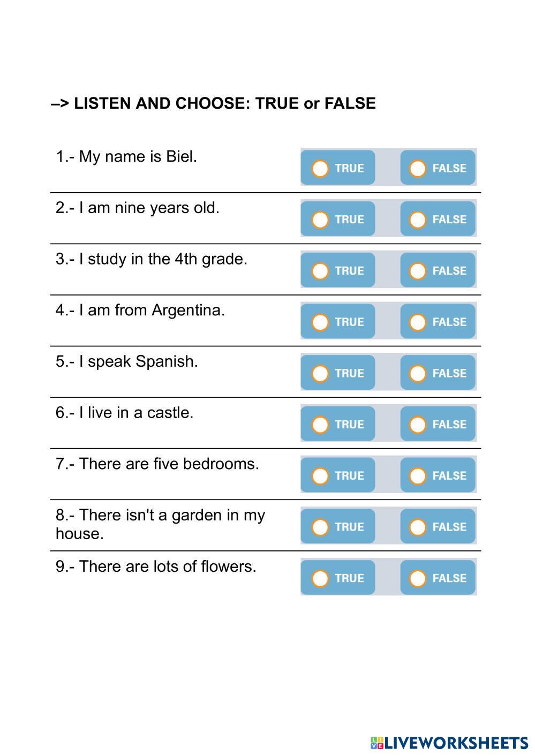Select TRUE for 'My name is Biel'

pyautogui.click(x=320, y=168)
